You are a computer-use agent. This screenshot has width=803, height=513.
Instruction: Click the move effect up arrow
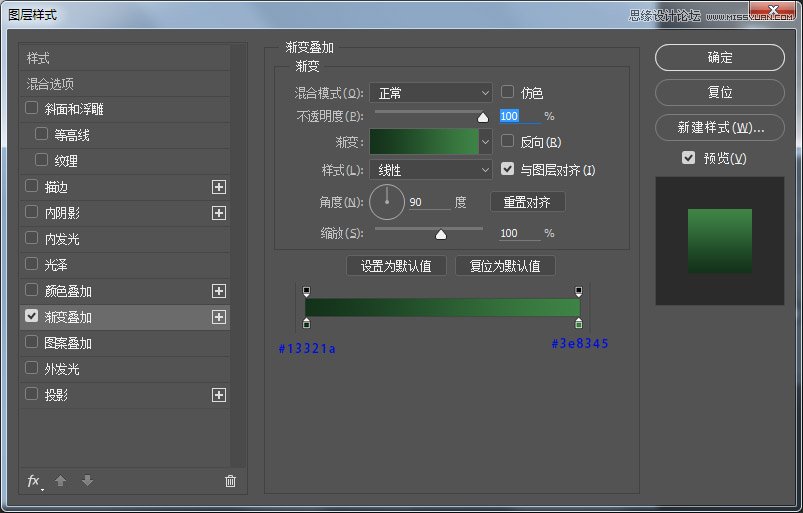(x=61, y=481)
